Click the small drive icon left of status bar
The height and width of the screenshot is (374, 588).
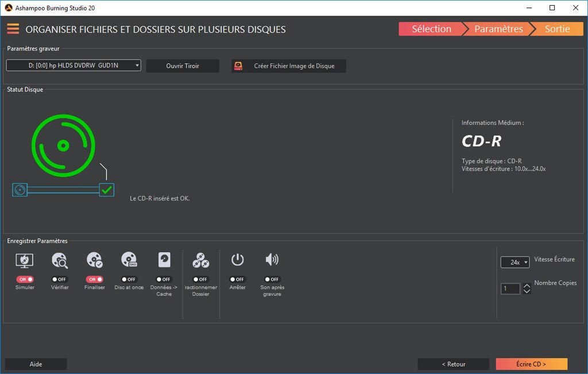20,190
